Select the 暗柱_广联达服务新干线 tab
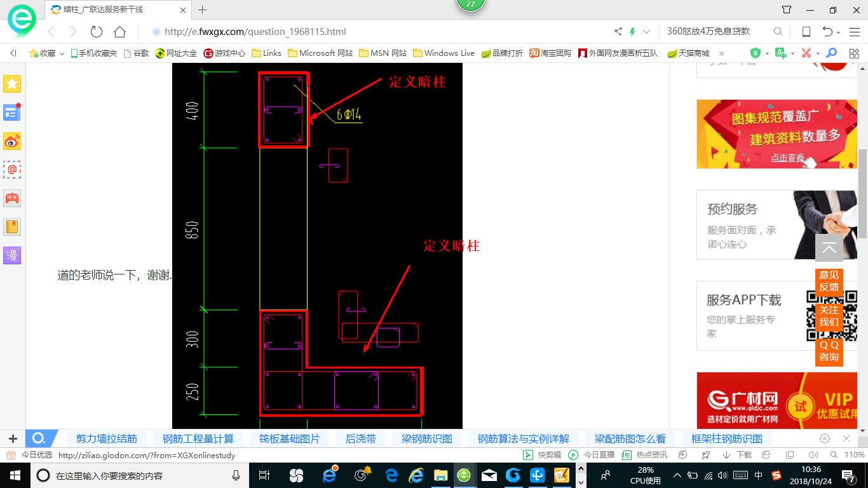 pos(119,10)
